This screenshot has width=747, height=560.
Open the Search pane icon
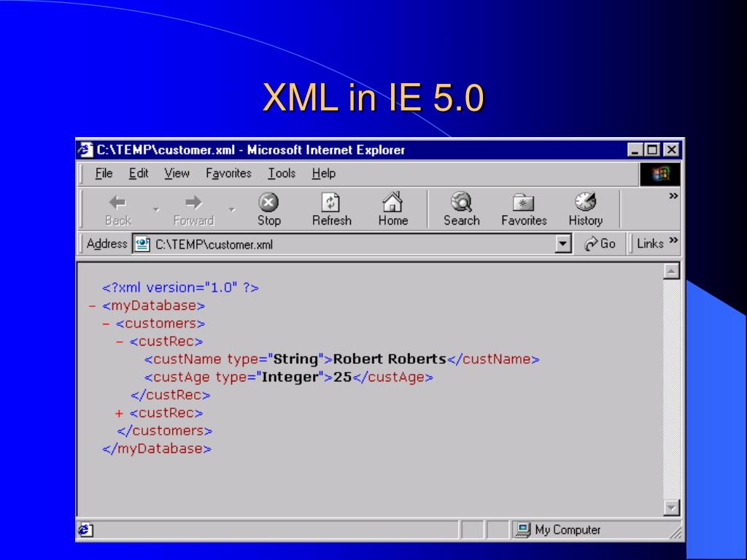tap(461, 202)
